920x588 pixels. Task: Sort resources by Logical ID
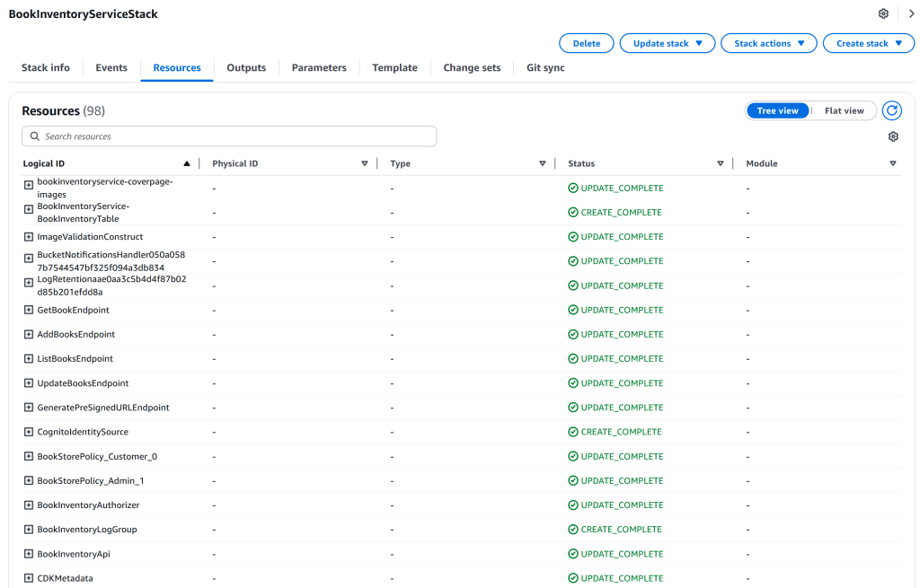pos(187,163)
